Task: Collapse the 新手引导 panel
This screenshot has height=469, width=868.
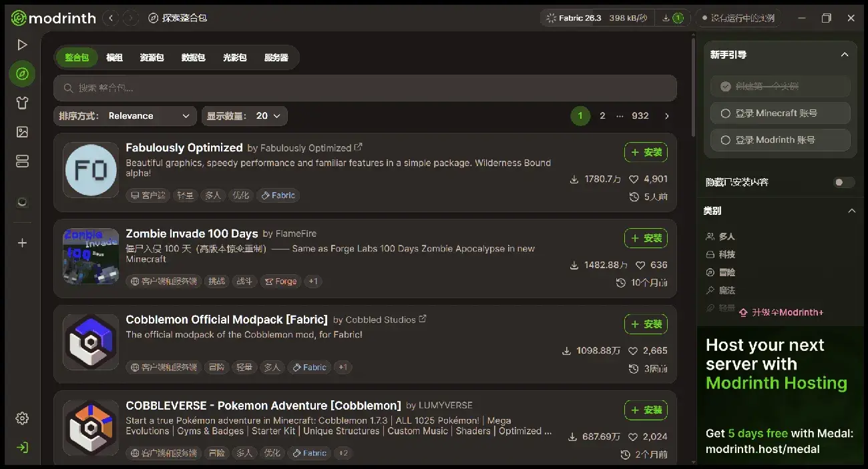Action: coord(845,55)
